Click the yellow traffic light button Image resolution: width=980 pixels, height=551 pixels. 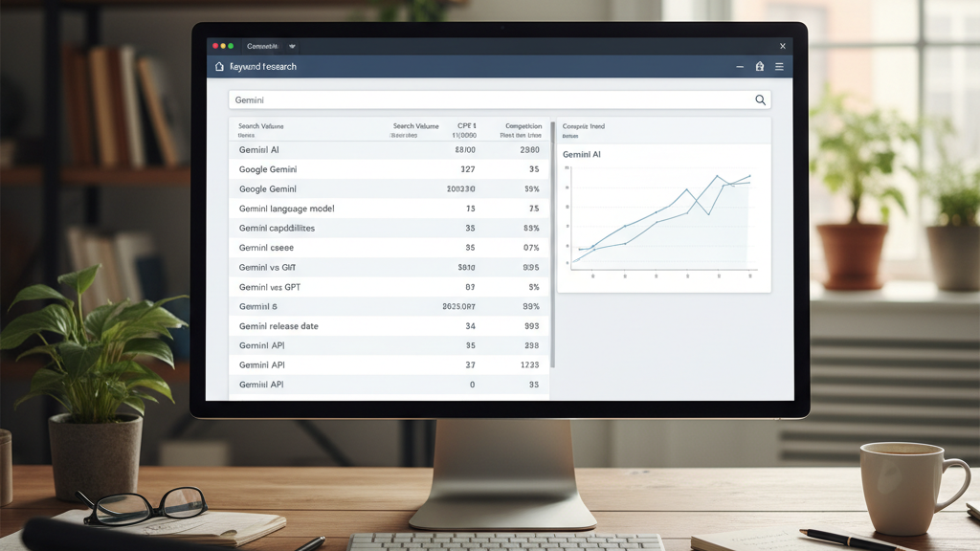pos(223,46)
